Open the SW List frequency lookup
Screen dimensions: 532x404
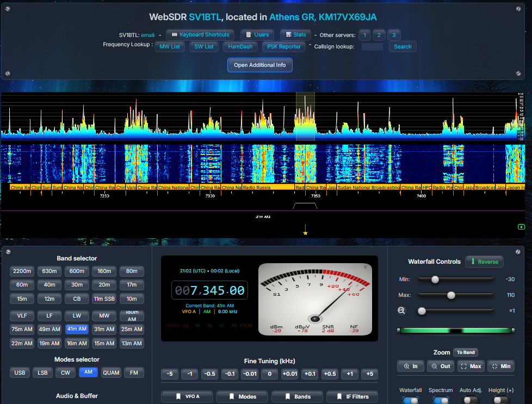point(204,46)
